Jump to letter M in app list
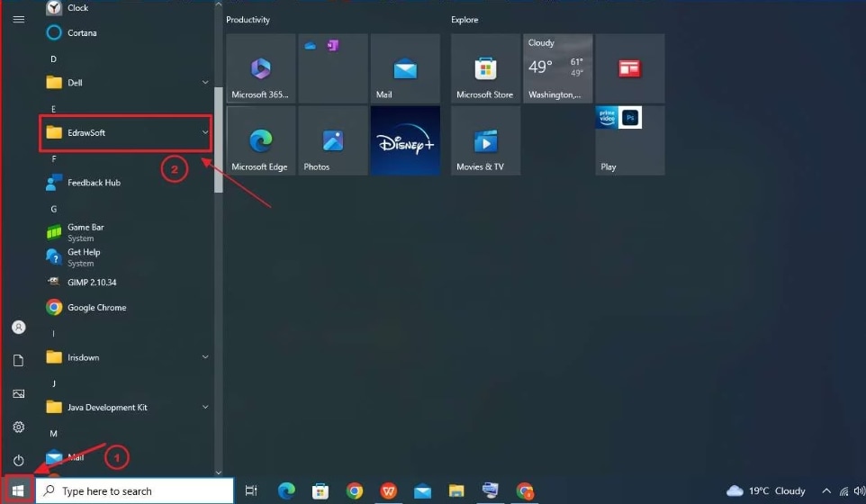 [x=54, y=434]
